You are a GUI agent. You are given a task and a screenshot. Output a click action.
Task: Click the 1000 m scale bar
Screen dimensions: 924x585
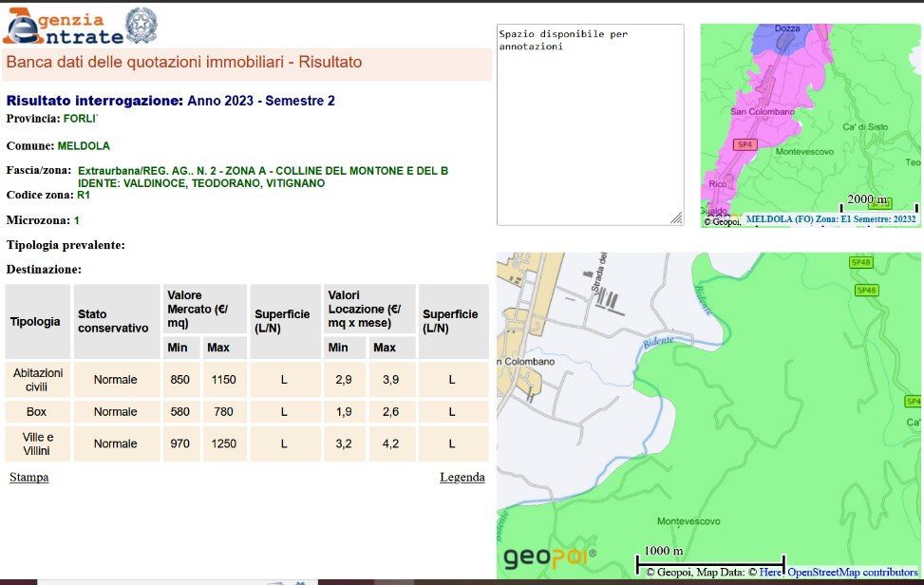pos(709,560)
